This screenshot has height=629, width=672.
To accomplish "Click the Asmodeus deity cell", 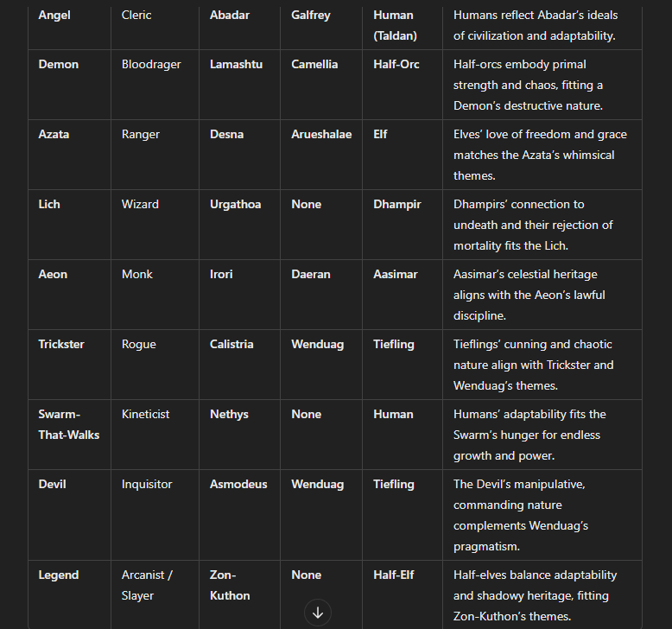I will (238, 485).
